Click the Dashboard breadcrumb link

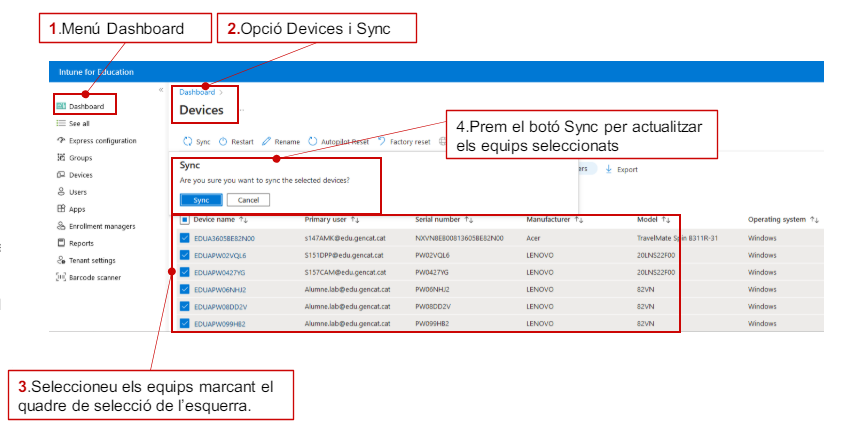tap(197, 92)
